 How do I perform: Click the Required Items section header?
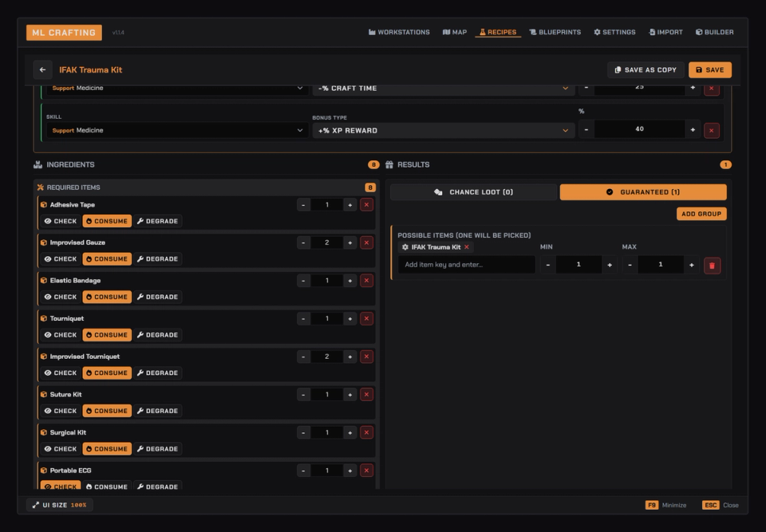pyautogui.click(x=207, y=187)
